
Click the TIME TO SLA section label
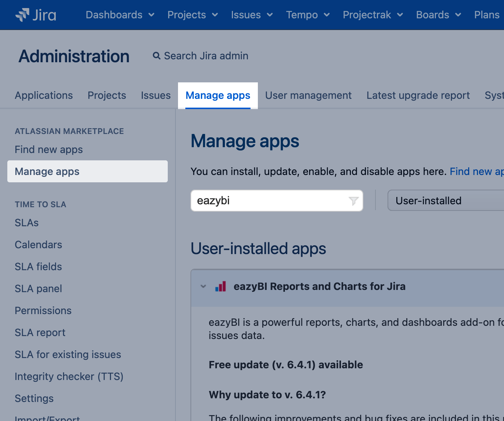41,204
